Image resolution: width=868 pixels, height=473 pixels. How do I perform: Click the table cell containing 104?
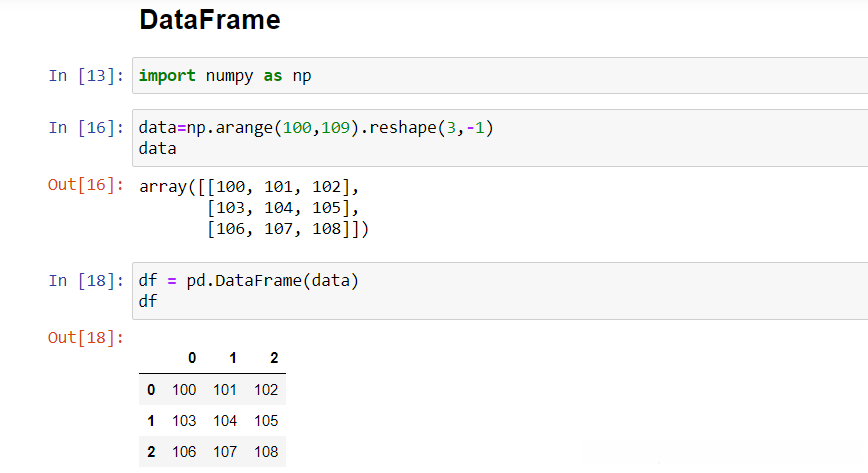[x=225, y=421]
